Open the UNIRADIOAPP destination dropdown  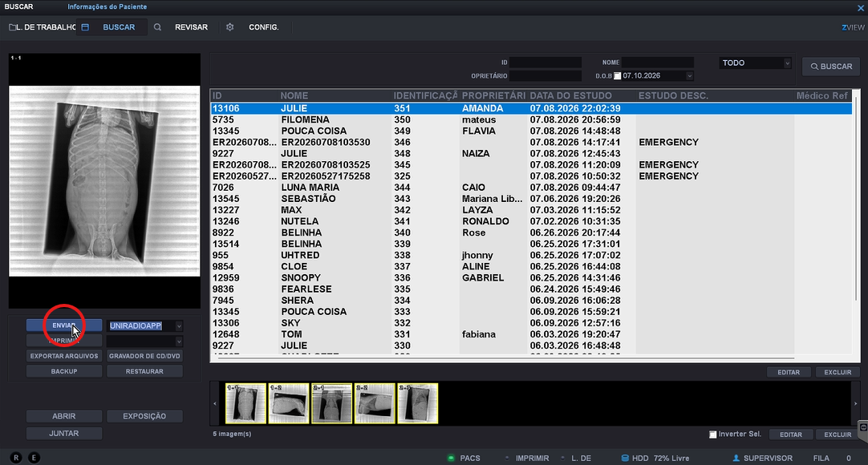pyautogui.click(x=178, y=326)
